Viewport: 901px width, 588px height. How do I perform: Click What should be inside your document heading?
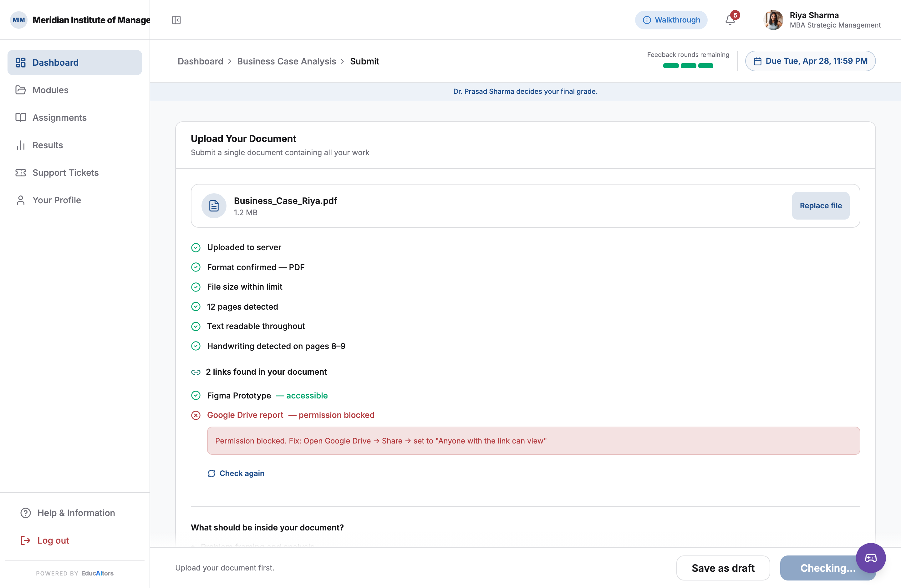click(x=267, y=528)
